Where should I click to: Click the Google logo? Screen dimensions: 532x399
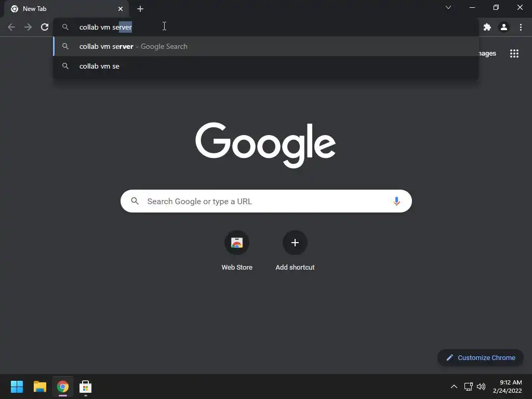click(265, 145)
